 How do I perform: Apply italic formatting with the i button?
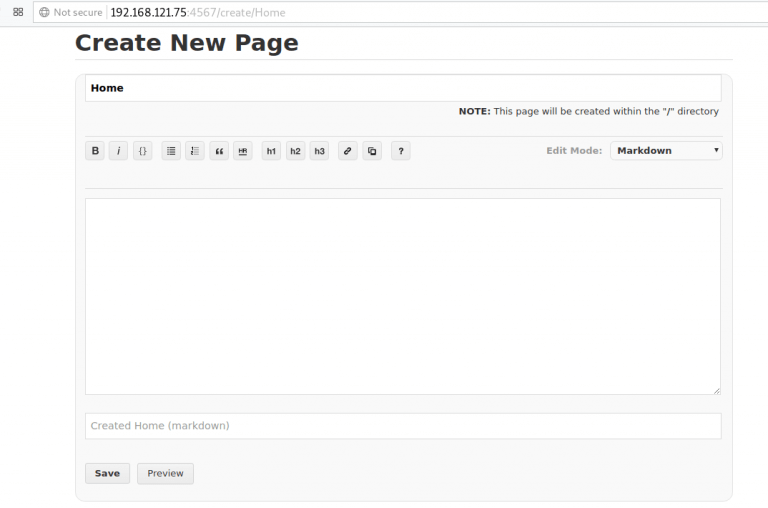tap(119, 151)
